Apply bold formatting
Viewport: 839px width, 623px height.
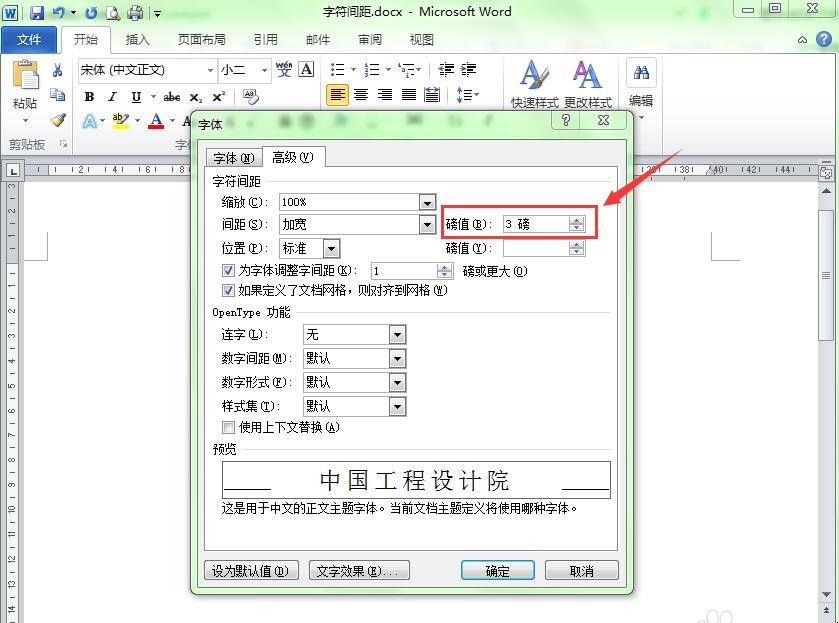tap(88, 97)
